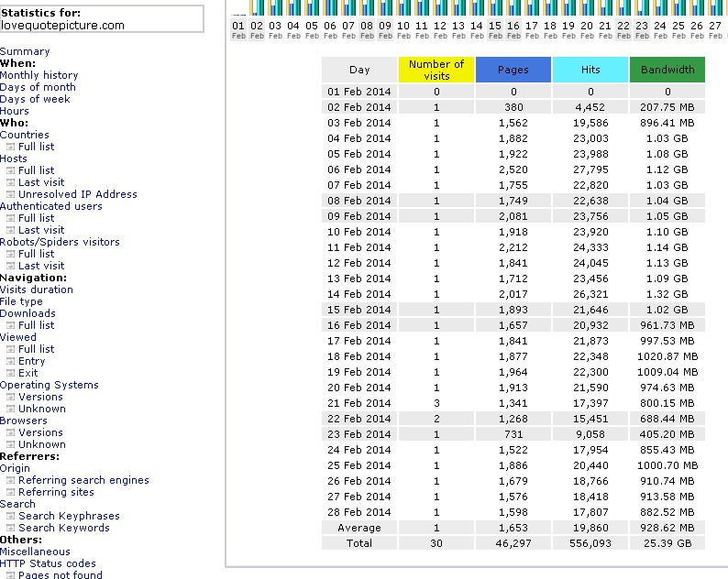The image size is (728, 579).
Task: Click icon beside Browsers Unknown
Action: tap(10, 444)
